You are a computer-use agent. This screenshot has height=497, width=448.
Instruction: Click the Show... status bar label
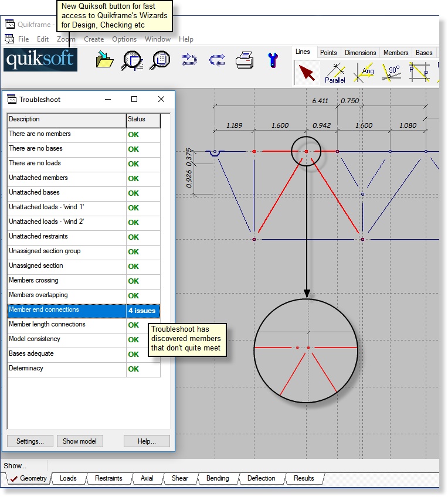[15, 465]
